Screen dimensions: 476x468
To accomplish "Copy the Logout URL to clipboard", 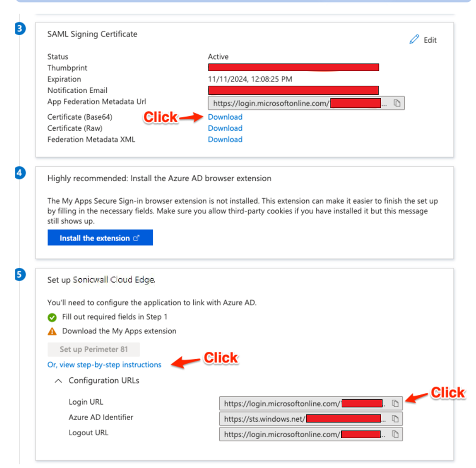I will point(395,434).
